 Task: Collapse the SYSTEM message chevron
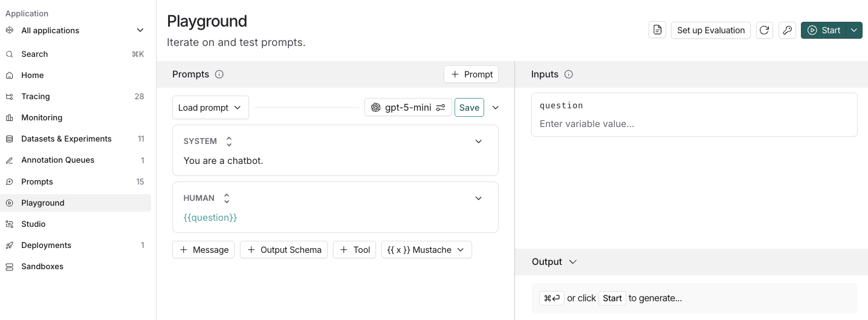coord(479,142)
